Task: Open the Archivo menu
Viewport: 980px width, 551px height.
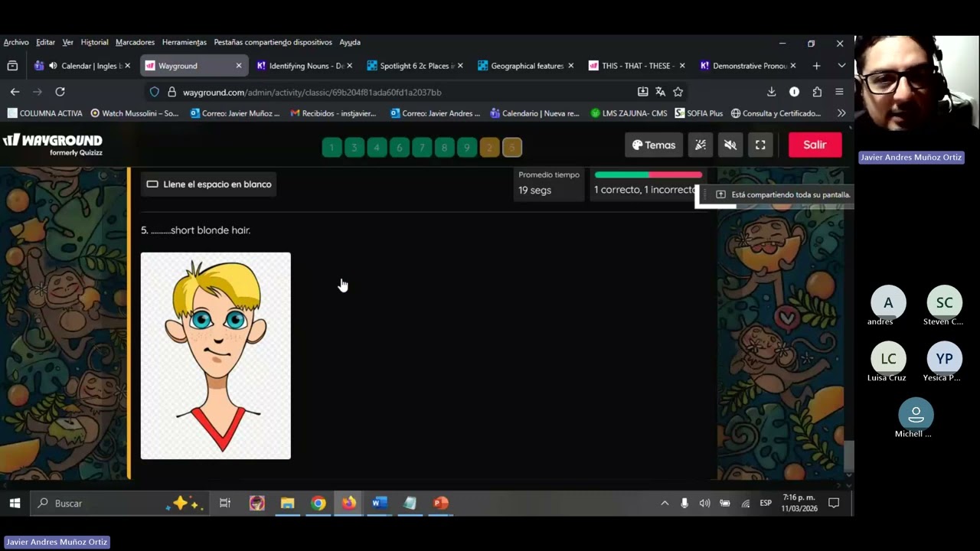Action: [16, 42]
